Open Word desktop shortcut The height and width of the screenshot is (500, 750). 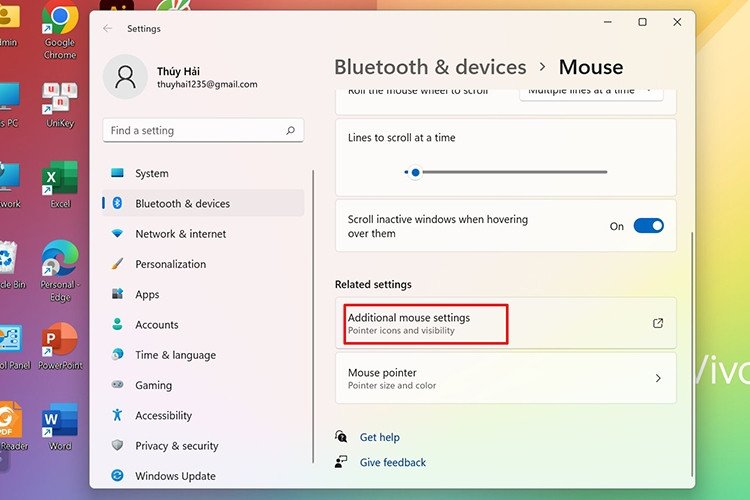click(60, 426)
